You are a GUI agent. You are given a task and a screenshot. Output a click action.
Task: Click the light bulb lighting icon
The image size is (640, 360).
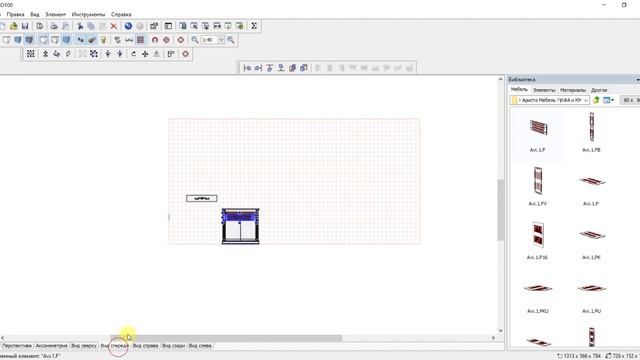coord(104,40)
